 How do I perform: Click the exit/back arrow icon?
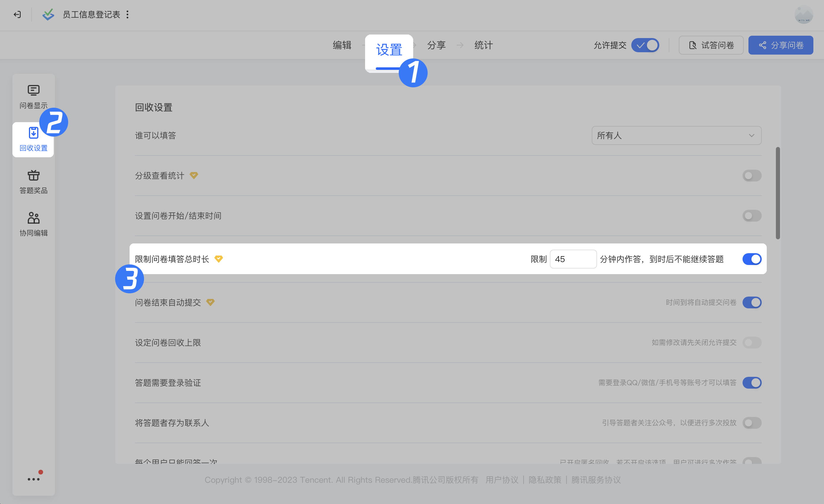(x=17, y=14)
